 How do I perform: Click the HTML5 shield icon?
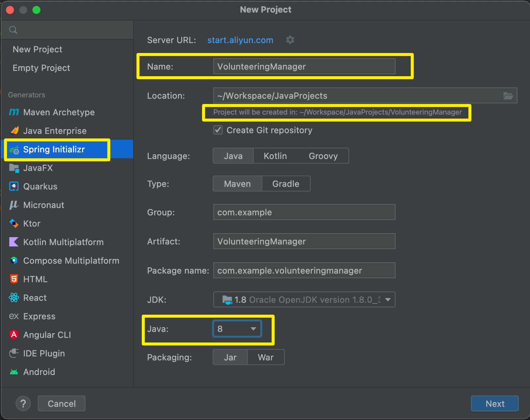[x=14, y=279]
